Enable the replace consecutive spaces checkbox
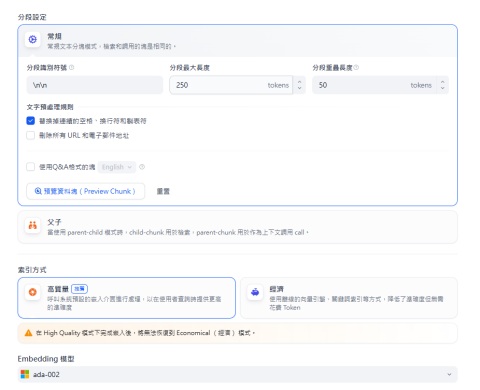This screenshot has height=390, width=480. pos(31,121)
